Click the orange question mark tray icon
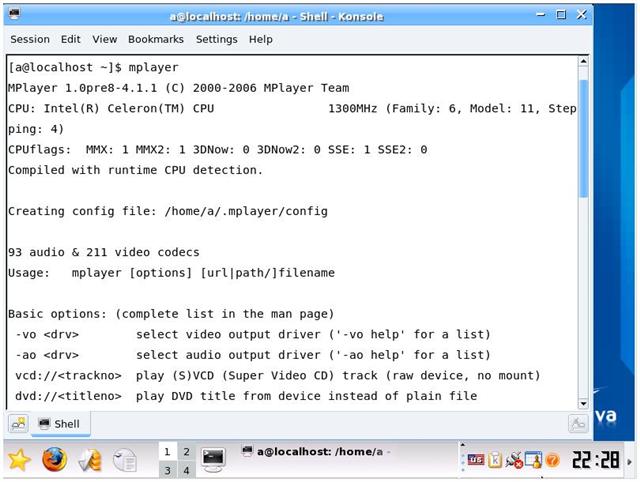The height and width of the screenshot is (482, 640). pos(552,460)
